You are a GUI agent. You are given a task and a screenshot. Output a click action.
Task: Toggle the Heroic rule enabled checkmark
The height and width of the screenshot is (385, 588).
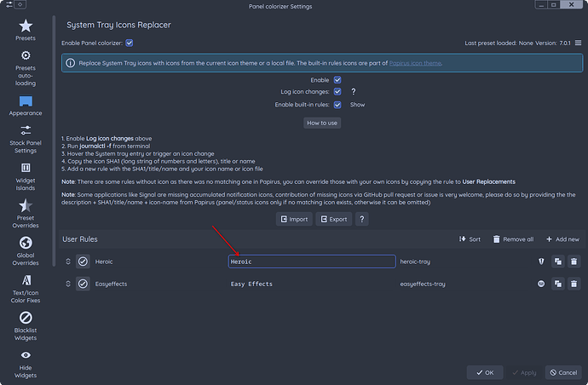[x=83, y=261]
